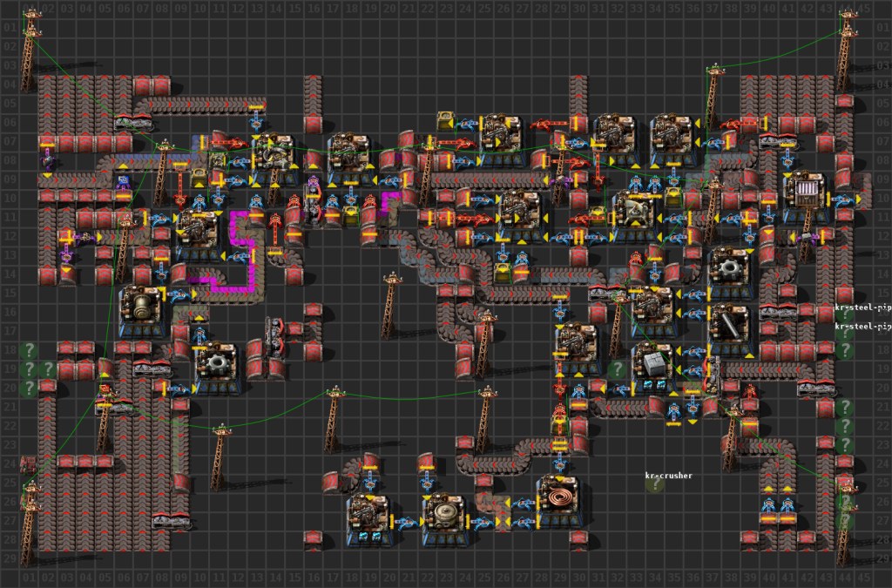
Task: Click column label 30 in the bottom ruler
Action: pos(579,578)
